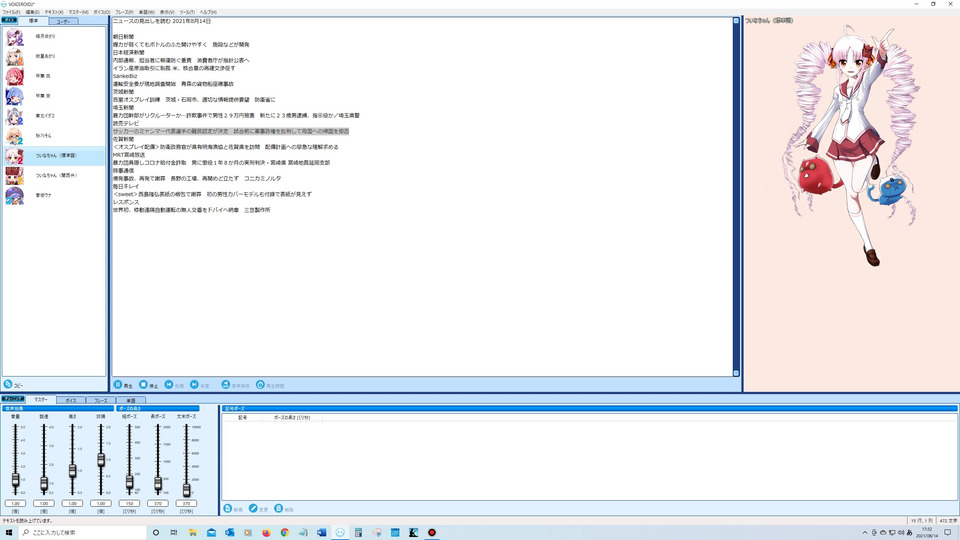960x540 pixels.
Task: Select ついなちゃん (標準語) voice avatar
Action: tap(14, 156)
